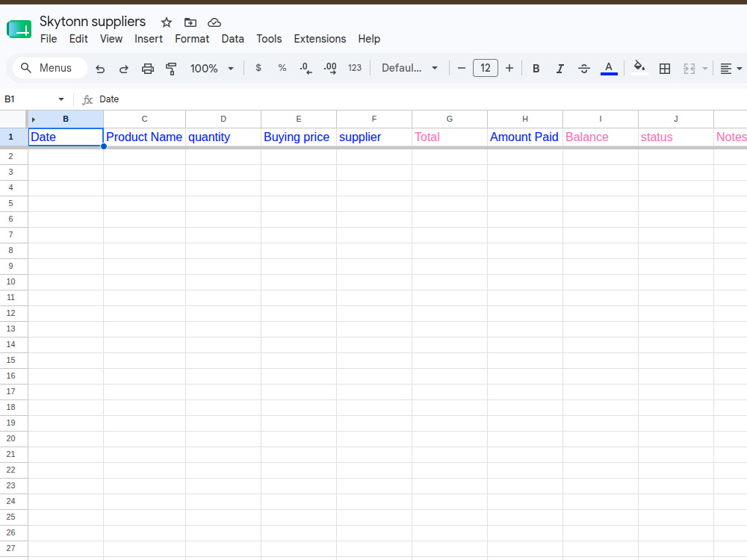Select the supplier header cell
This screenshot has width=747, height=560.
[x=374, y=137]
